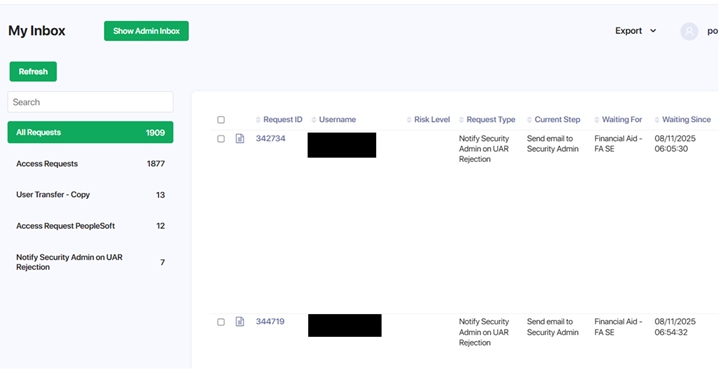Click the 1877 count beside Access Requests
Screen dimensions: 720x384
[156, 164]
